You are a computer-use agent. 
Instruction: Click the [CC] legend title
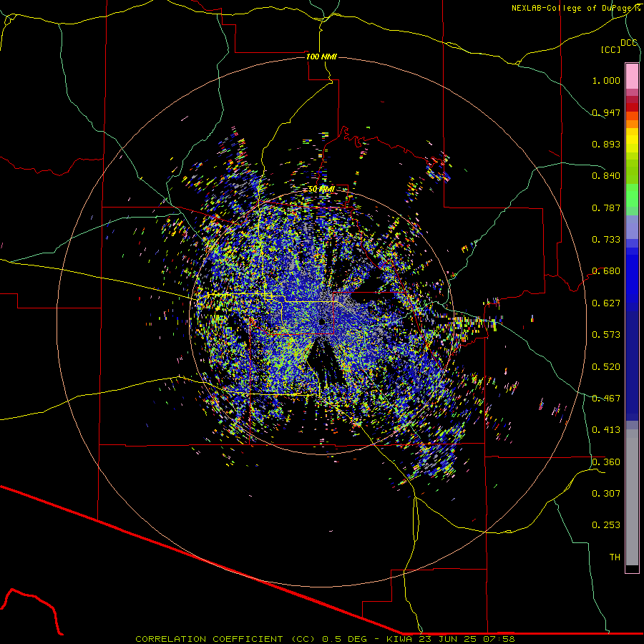(x=610, y=49)
